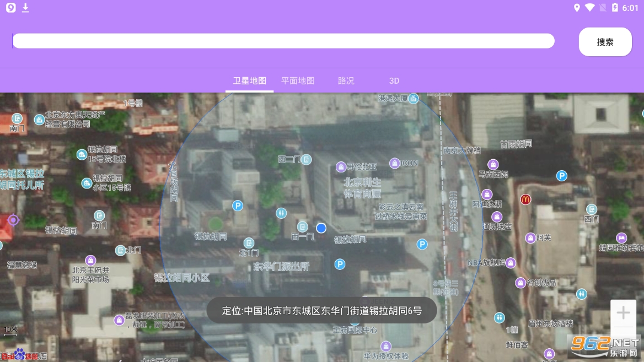Toggle the 路况 traffic layer

coord(346,81)
